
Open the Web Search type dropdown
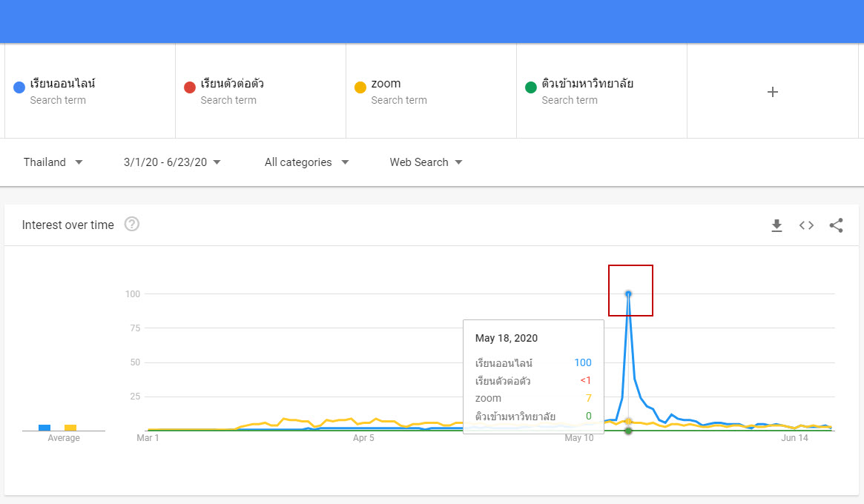coord(426,162)
